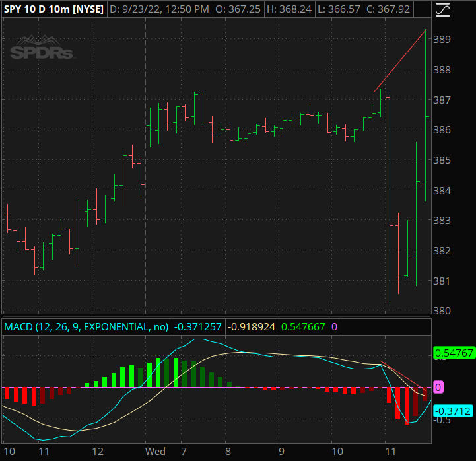The image size is (476, 461).
Task: Click the 388 price axis label
Action: pyautogui.click(x=442, y=70)
